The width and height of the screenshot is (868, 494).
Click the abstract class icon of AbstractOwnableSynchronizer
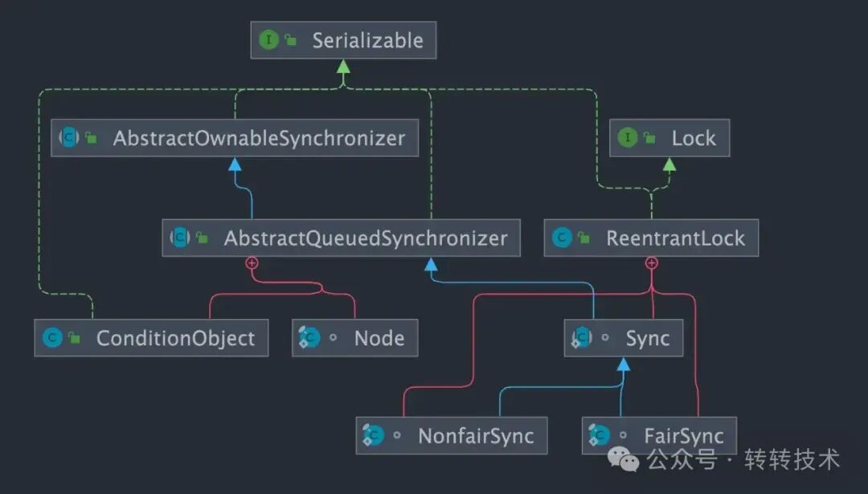click(x=69, y=137)
